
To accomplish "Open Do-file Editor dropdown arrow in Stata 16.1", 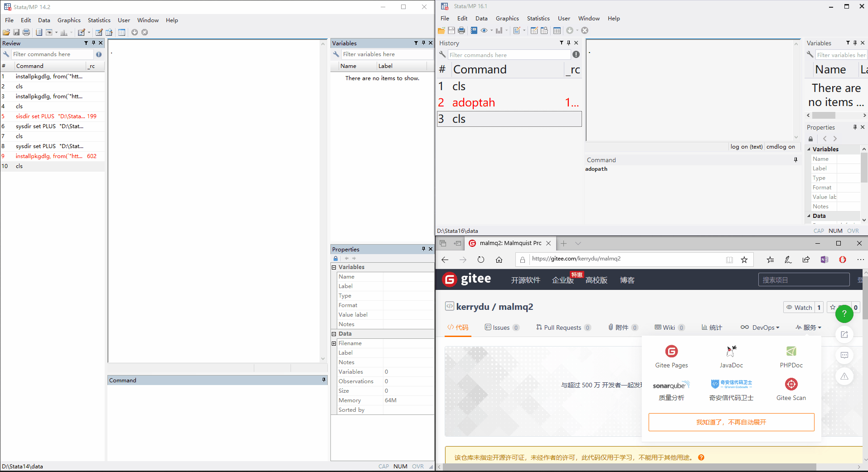I will tap(524, 30).
